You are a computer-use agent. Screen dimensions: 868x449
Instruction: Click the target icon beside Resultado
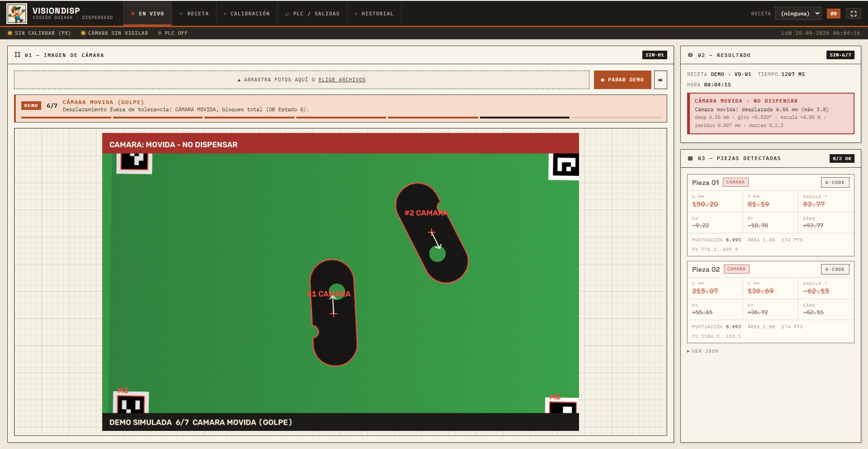click(690, 55)
